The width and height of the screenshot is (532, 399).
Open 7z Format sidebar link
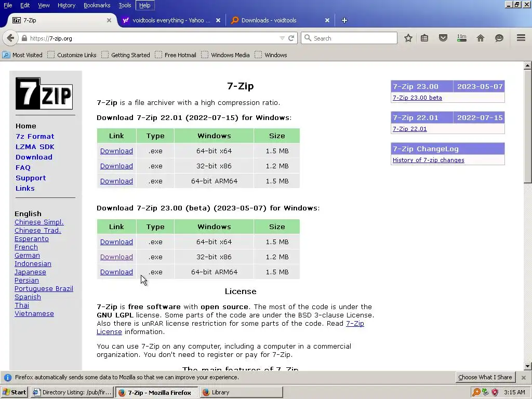[35, 137]
